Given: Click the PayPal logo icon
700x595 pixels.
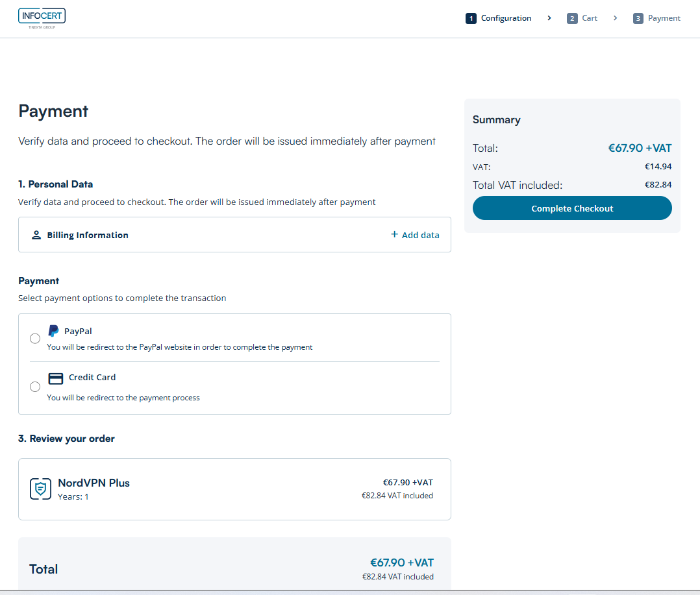Looking at the screenshot, I should tap(53, 331).
